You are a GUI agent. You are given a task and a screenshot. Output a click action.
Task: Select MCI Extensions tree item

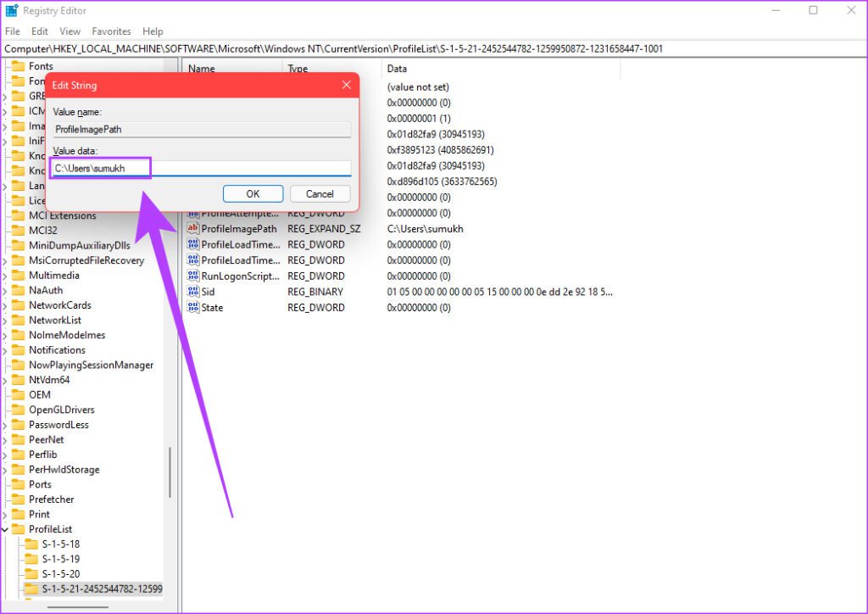point(63,215)
